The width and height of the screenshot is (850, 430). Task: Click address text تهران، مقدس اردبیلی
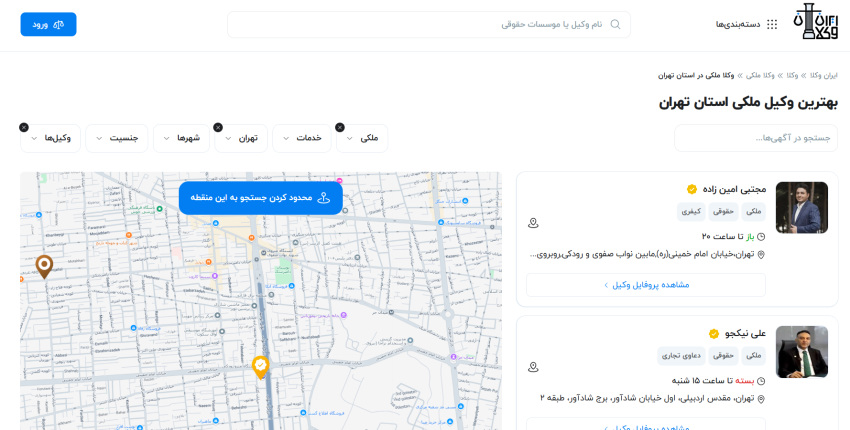(x=647, y=399)
